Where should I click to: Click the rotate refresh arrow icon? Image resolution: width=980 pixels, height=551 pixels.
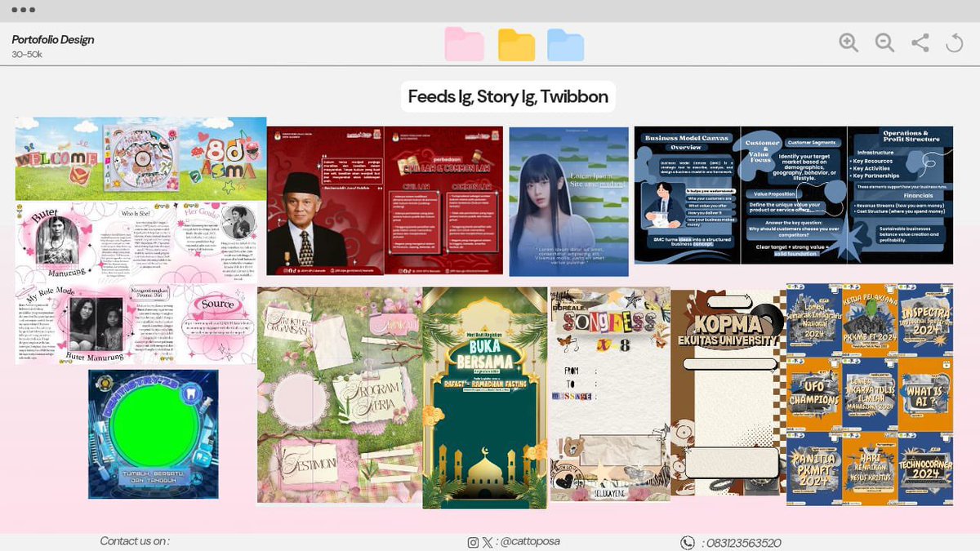(954, 43)
